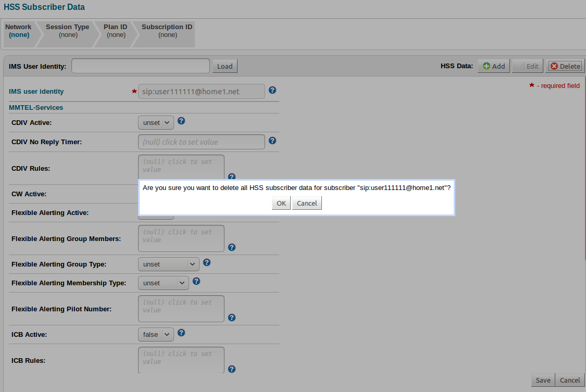This screenshot has height=392, width=586.
Task: View help for ICB Rules field
Action: tap(231, 369)
